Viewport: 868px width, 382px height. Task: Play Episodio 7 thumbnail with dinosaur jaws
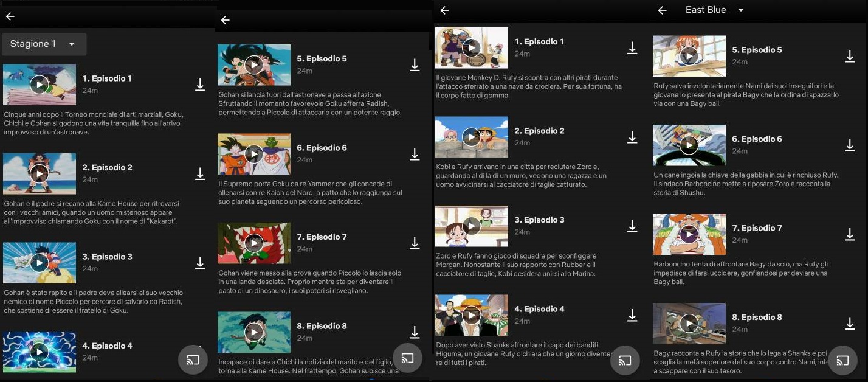tap(254, 243)
